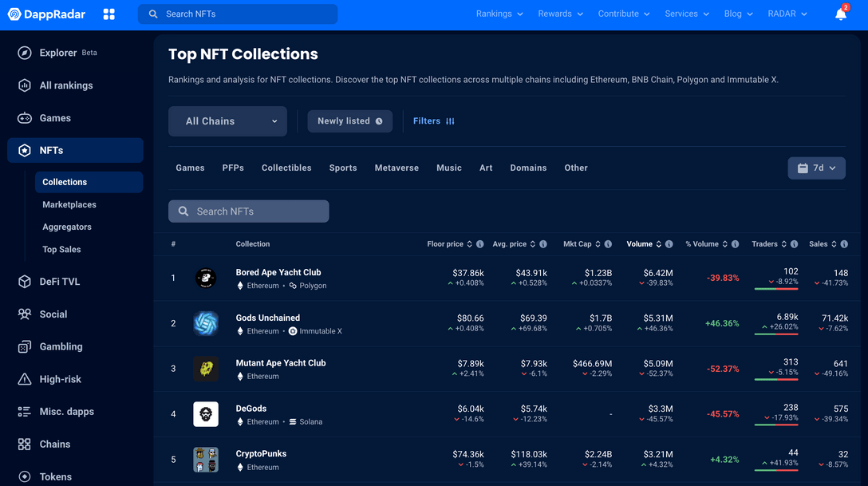The height and width of the screenshot is (486, 868).
Task: Open the 7d time range dropdown
Action: pyautogui.click(x=816, y=168)
